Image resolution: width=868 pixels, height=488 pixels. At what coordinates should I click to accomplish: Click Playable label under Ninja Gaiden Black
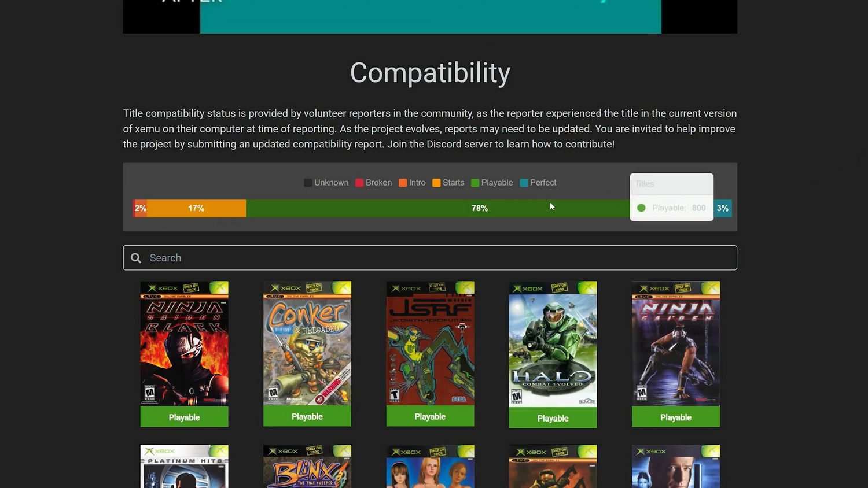click(184, 417)
